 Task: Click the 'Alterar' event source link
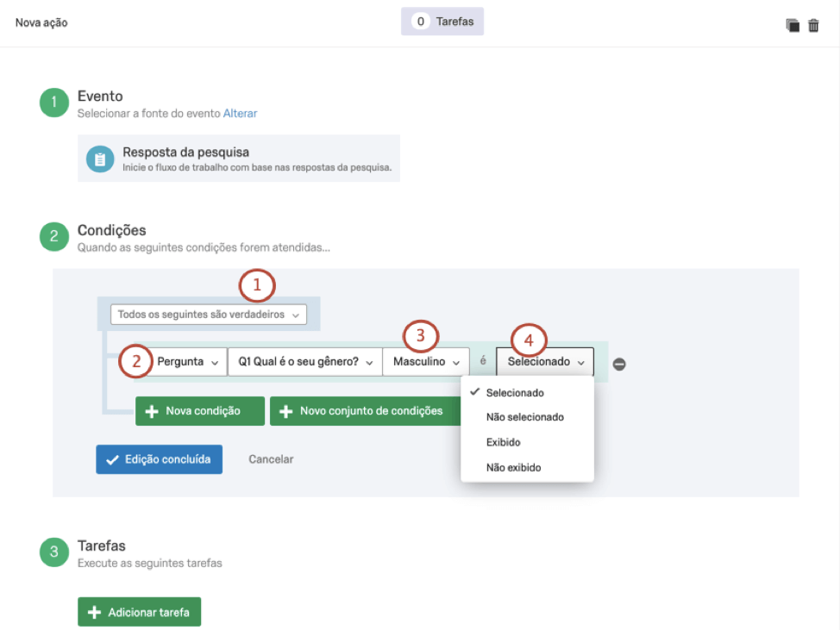point(240,113)
